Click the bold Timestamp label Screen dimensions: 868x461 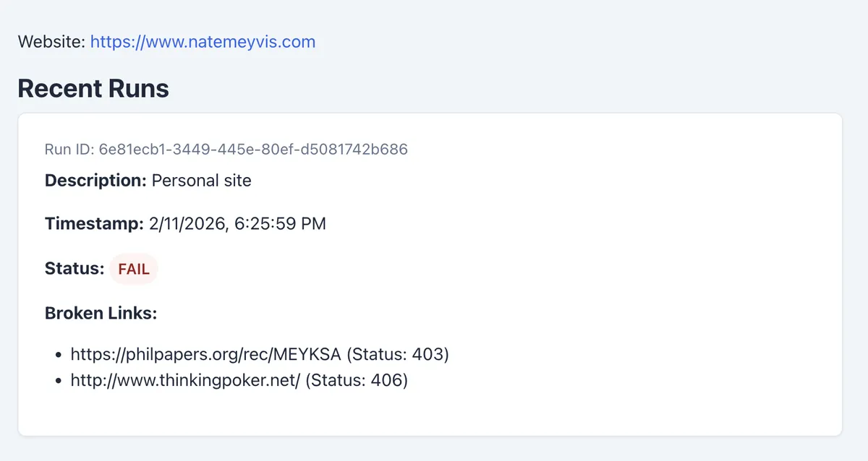point(94,224)
